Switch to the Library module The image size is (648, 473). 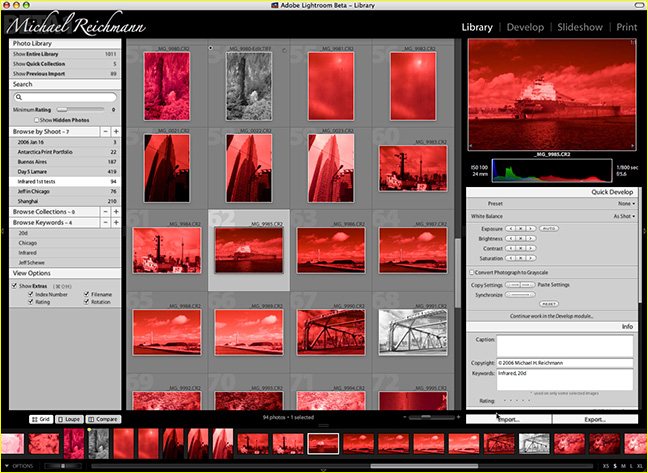[x=477, y=27]
